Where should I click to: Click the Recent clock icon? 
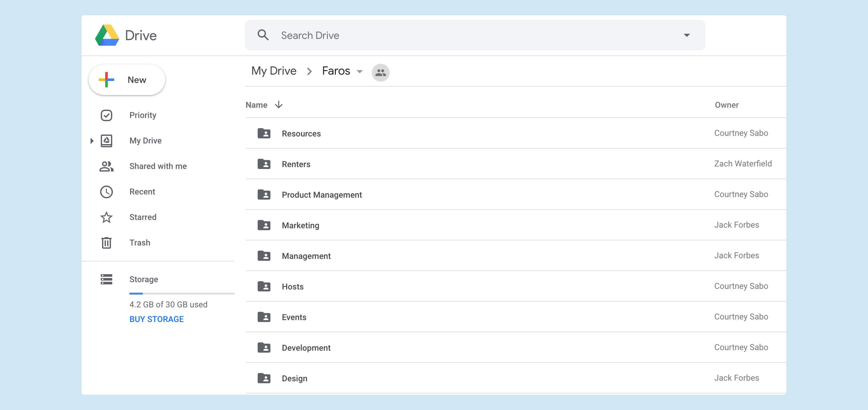tap(107, 192)
